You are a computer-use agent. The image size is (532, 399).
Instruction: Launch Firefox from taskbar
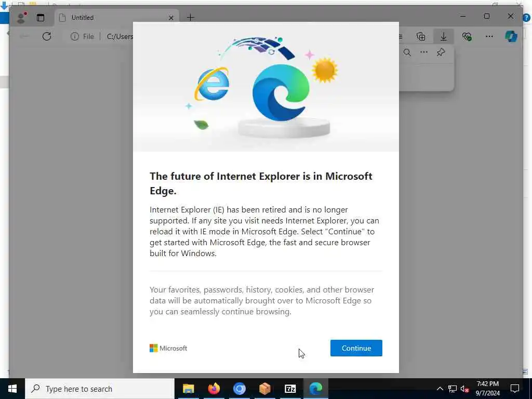coord(214,389)
